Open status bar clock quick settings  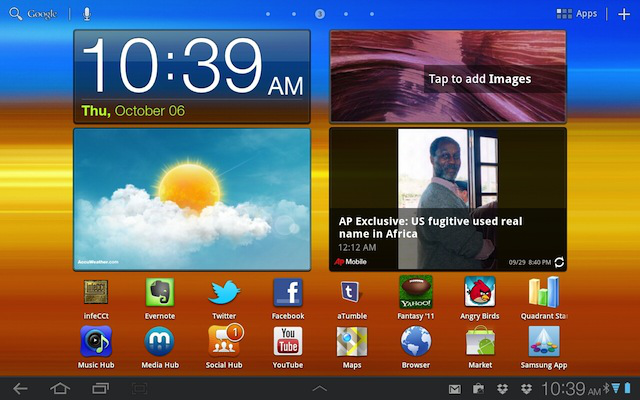[x=571, y=389]
